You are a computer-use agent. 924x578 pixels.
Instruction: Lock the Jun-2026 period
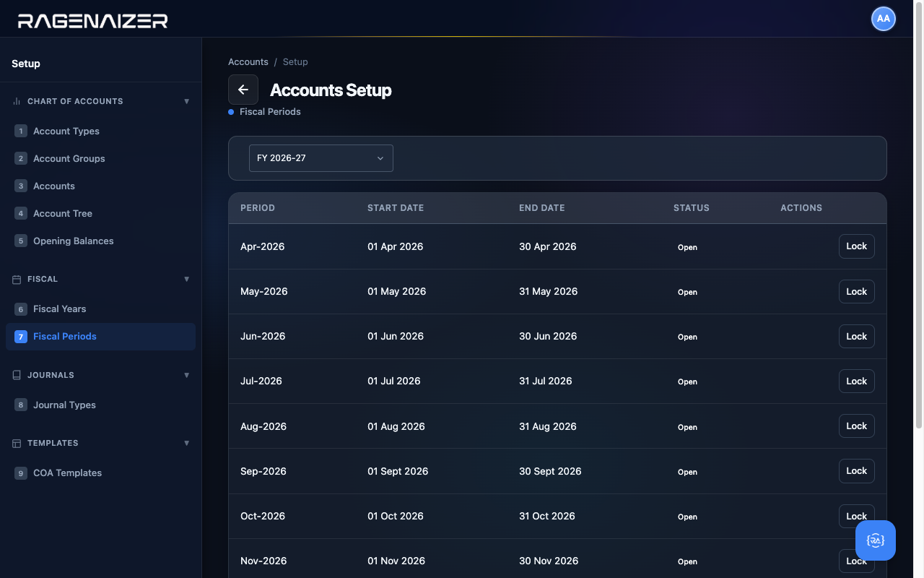[857, 336]
